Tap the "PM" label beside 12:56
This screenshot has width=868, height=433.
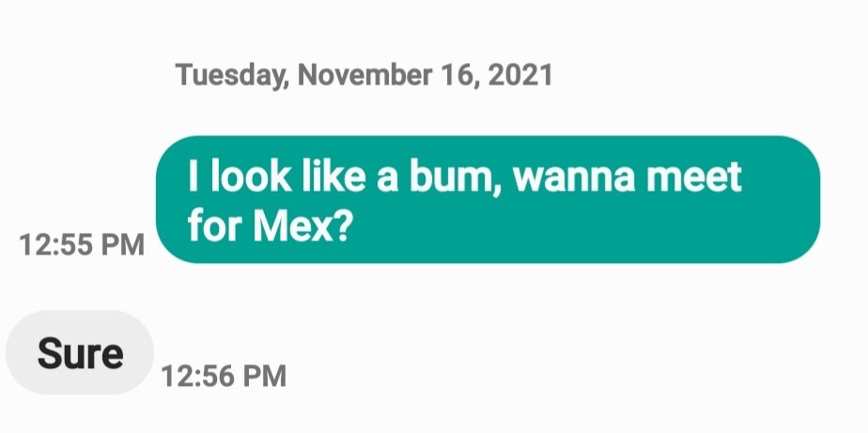(265, 376)
